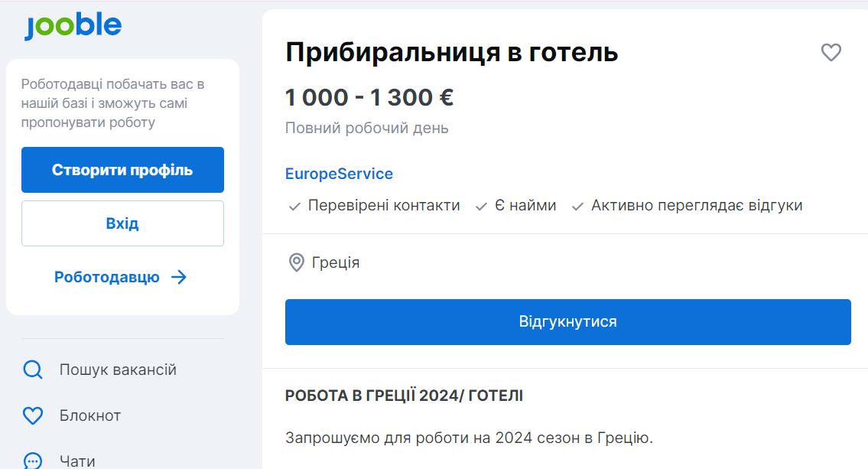Click the checkmark beside 'Активно переглядає відгуки'
Image resolution: width=868 pixels, height=469 pixels.
[x=577, y=205]
